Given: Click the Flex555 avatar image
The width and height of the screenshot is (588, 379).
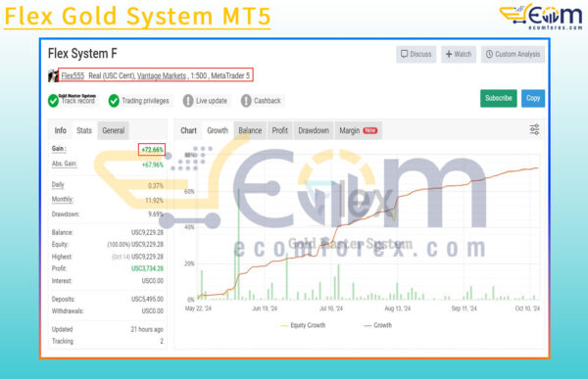Looking at the screenshot, I should point(53,75).
